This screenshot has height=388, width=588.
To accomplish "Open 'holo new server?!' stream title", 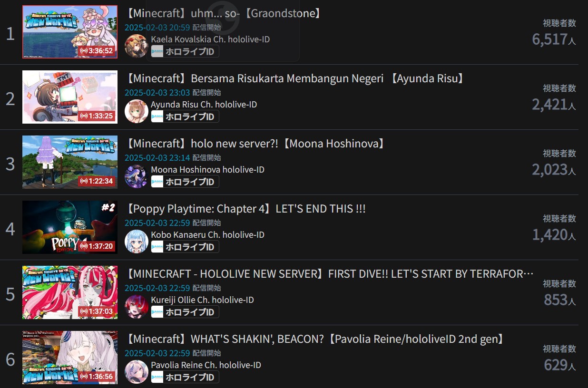I will 255,144.
